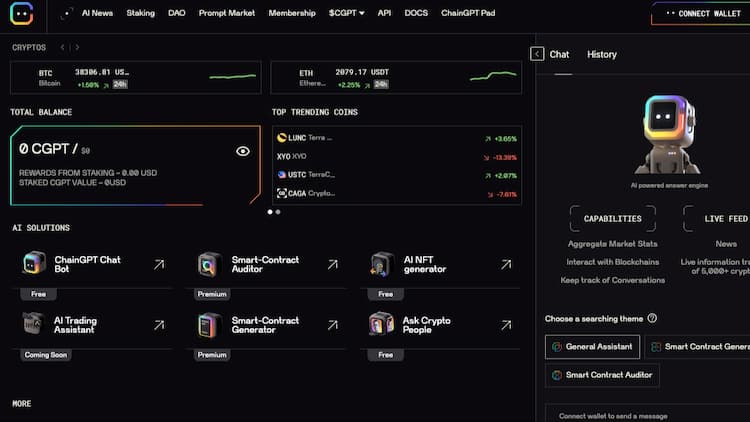Open ChainGPT Chat Bot arrow icon
The width and height of the screenshot is (750, 422).
[x=158, y=264]
